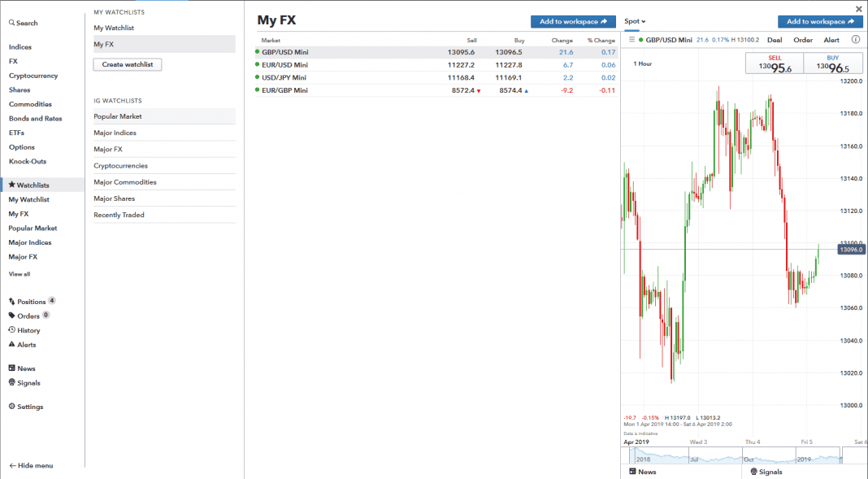Screen dimensions: 868x479
Task: Click the Orders tag icon in sidebar
Action: pyautogui.click(x=11, y=316)
